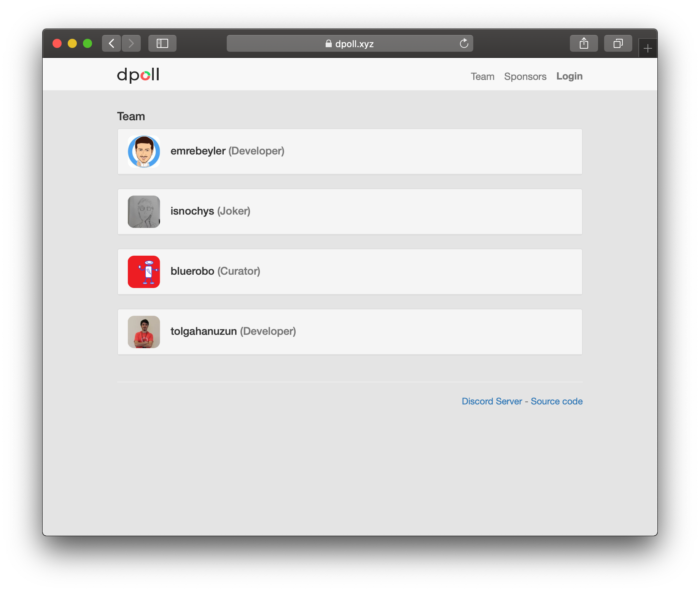
Task: Open the Team nav menu item
Action: [x=482, y=76]
